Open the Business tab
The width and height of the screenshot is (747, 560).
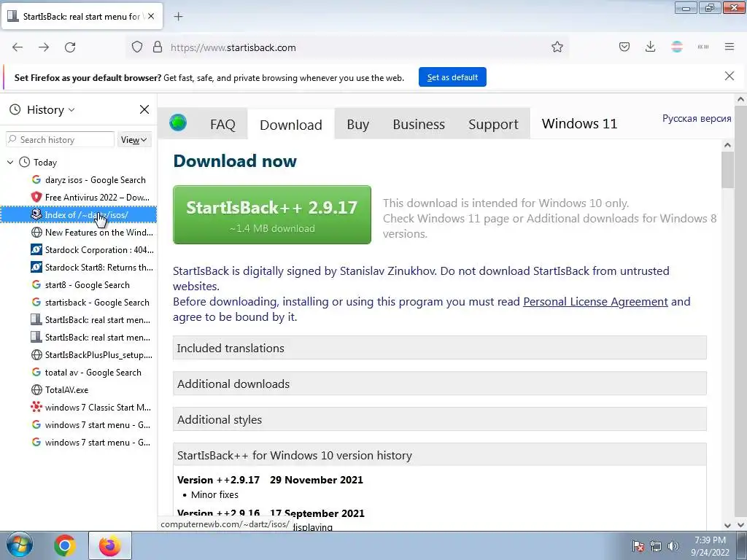(419, 124)
